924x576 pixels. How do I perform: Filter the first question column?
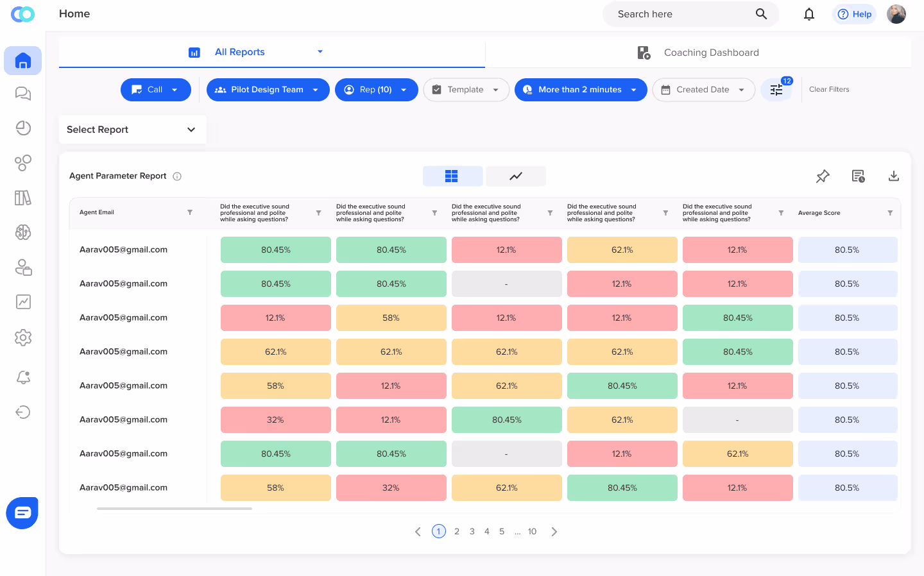pyautogui.click(x=319, y=213)
